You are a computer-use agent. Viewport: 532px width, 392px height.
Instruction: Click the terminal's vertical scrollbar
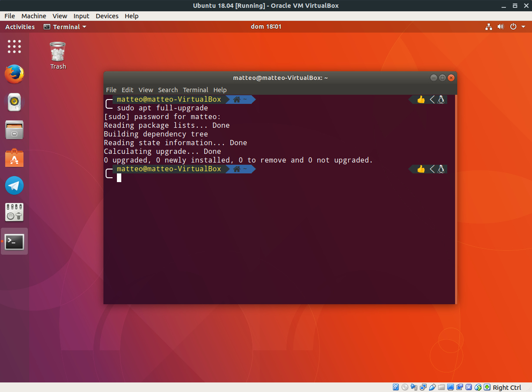pyautogui.click(x=456, y=199)
